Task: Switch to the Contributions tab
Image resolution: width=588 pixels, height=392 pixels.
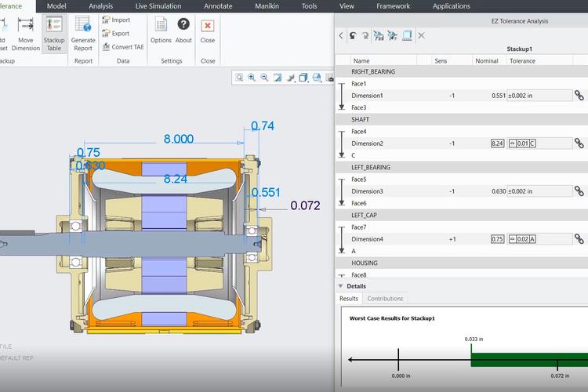Action: tap(385, 299)
